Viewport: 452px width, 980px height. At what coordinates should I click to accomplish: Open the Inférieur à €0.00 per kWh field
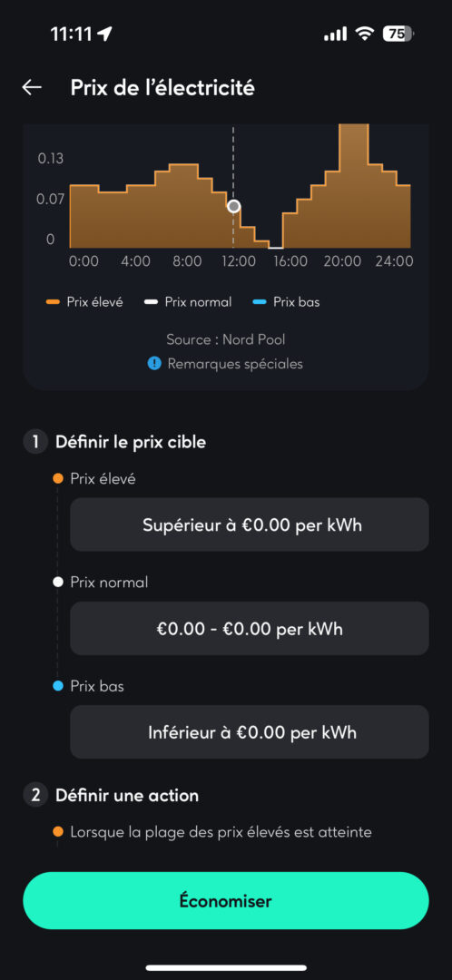click(x=250, y=732)
